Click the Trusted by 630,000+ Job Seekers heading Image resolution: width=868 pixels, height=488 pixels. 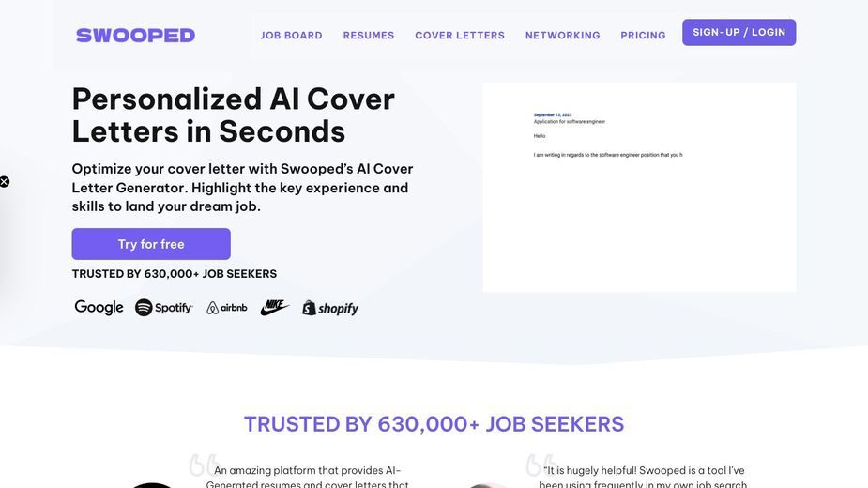click(x=434, y=424)
